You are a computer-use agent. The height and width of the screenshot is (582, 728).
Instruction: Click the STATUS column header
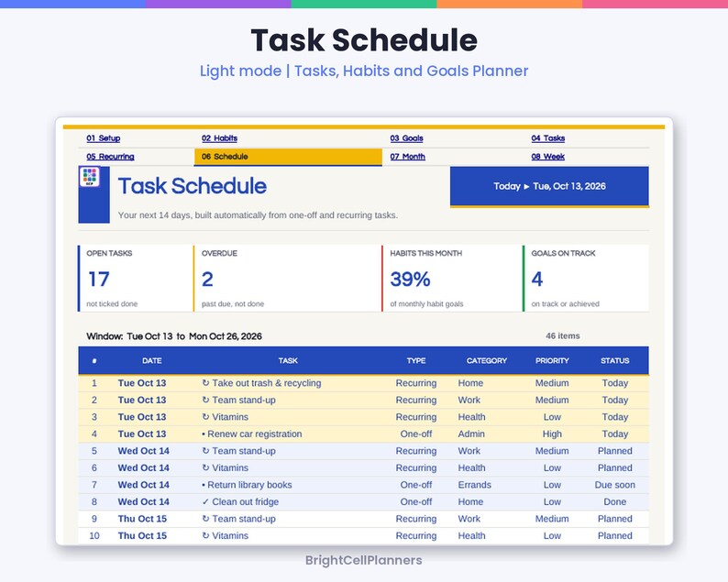(614, 360)
